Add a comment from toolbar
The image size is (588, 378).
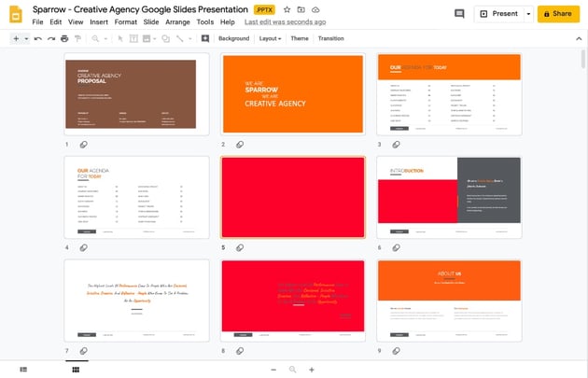[x=205, y=38]
